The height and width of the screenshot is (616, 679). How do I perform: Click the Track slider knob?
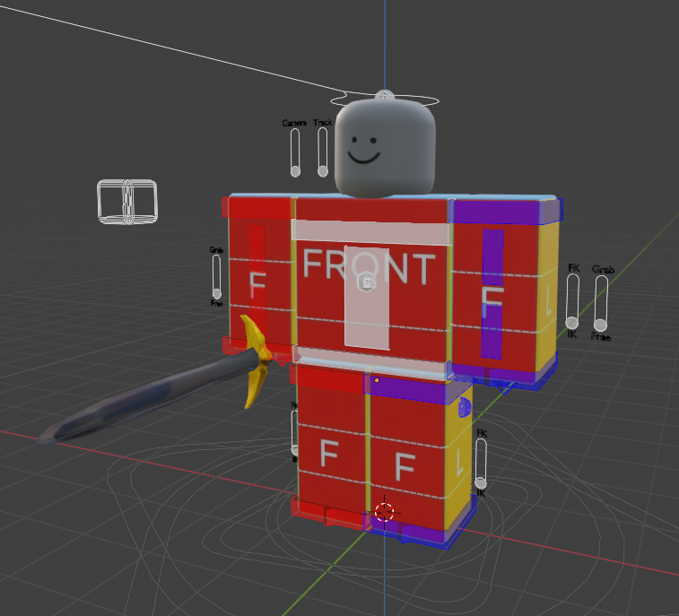(x=323, y=171)
